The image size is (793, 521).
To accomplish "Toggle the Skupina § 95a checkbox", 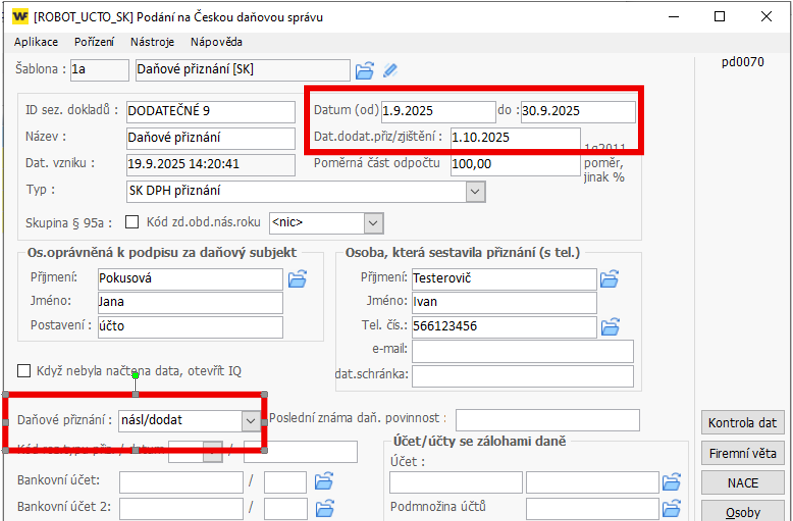I will tap(131, 222).
